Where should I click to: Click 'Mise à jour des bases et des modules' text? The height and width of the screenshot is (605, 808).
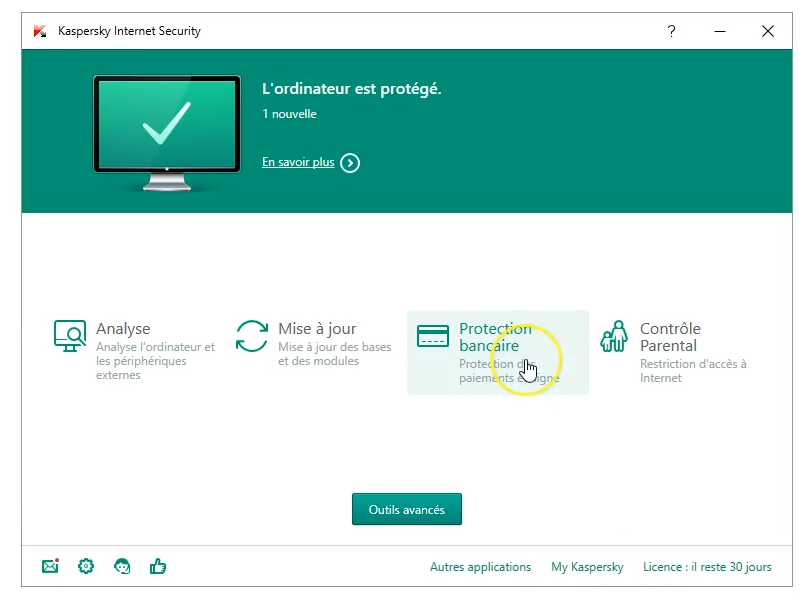[x=334, y=354]
